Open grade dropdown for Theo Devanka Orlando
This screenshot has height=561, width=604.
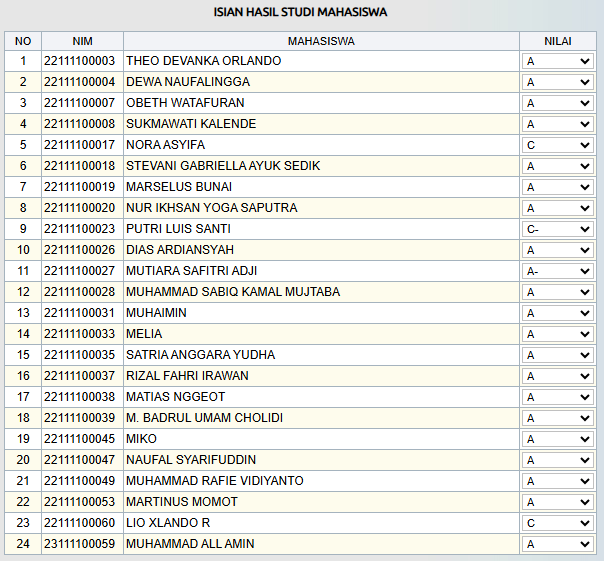pyautogui.click(x=558, y=61)
